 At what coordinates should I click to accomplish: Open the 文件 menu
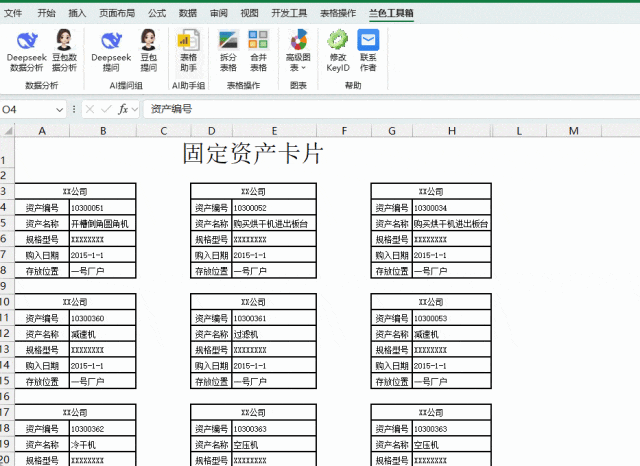click(13, 13)
